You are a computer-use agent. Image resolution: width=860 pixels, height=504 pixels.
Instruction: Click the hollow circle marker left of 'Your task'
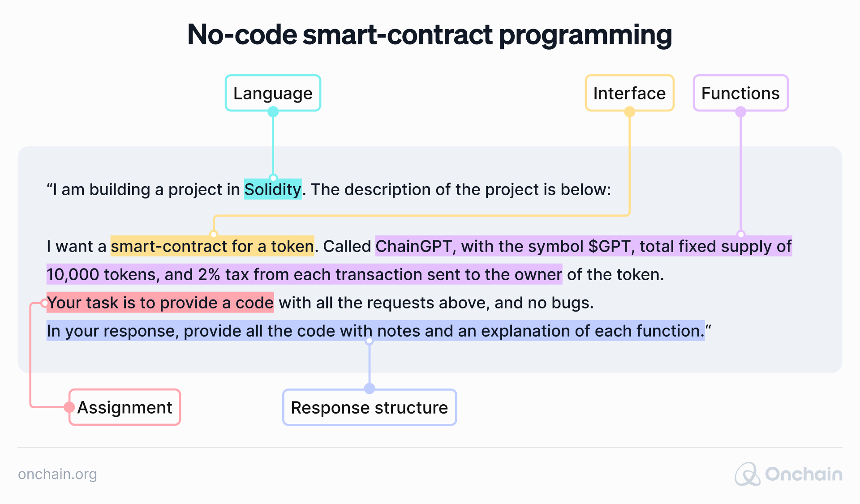pos(44,303)
